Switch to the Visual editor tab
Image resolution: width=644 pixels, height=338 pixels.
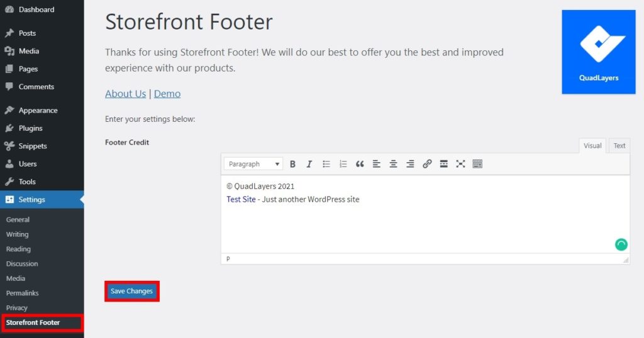pyautogui.click(x=592, y=146)
